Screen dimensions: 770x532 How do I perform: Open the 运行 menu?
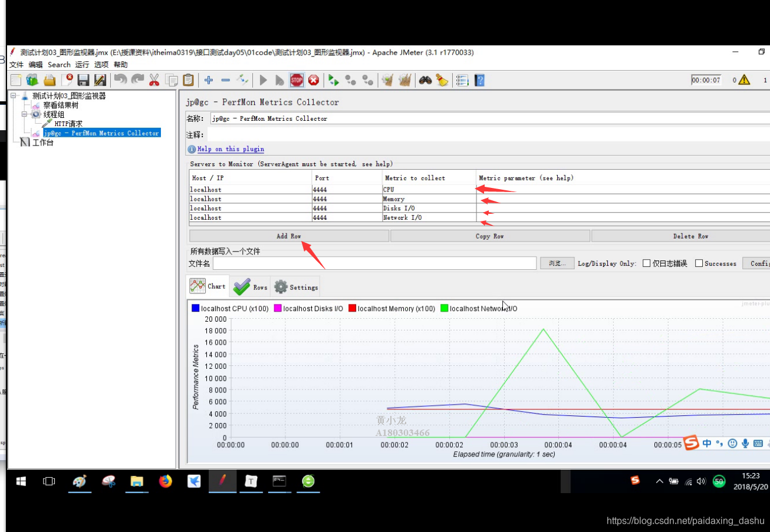(82, 65)
